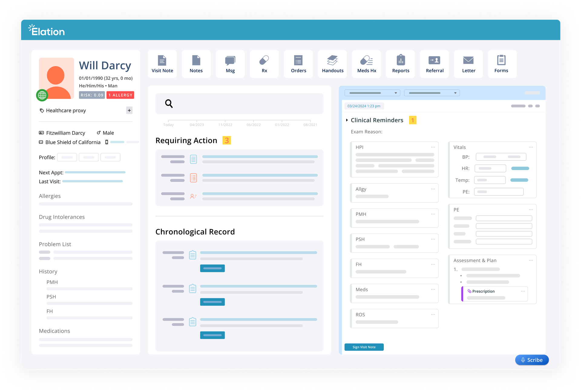Open Meds Hx icon
The image size is (581, 392).
[x=366, y=61]
